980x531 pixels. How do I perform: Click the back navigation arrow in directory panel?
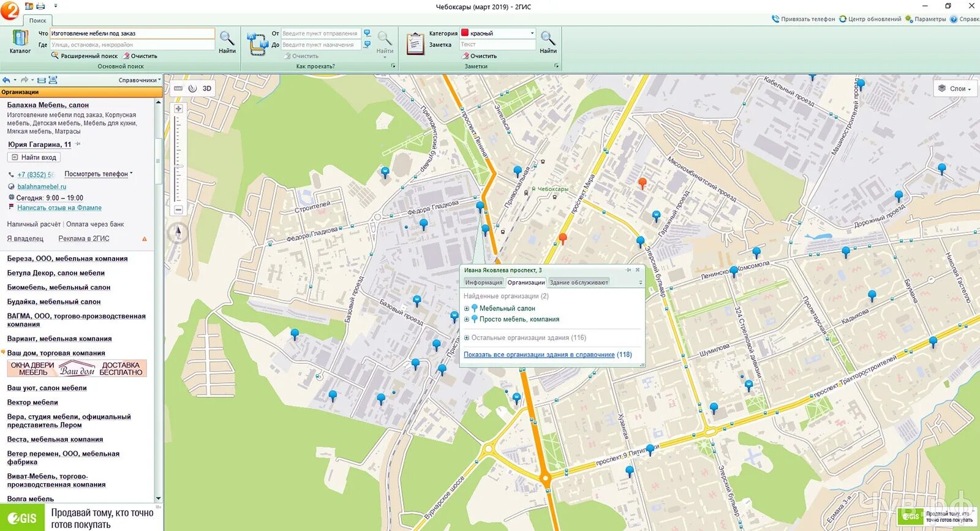pos(6,80)
